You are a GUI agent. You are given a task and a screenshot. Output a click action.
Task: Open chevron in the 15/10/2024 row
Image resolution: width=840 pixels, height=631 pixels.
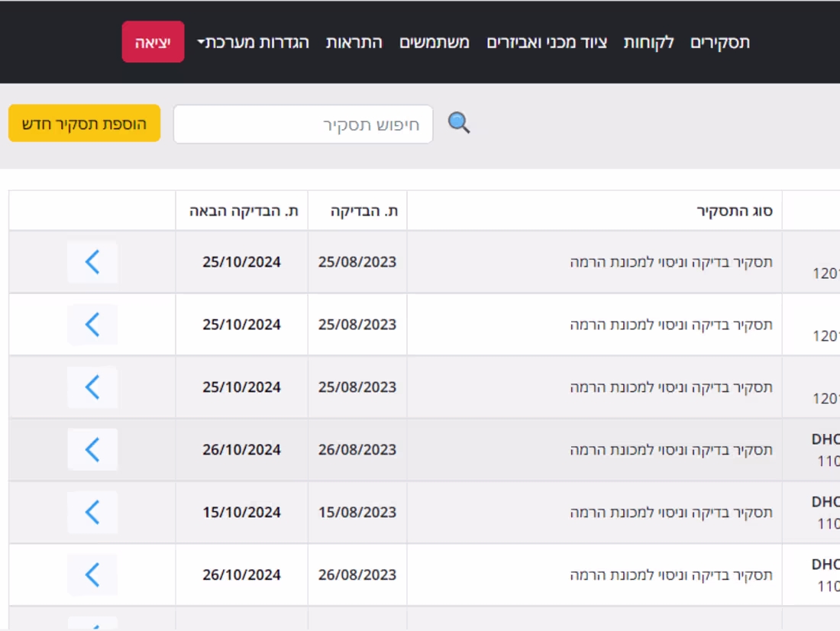tap(92, 513)
